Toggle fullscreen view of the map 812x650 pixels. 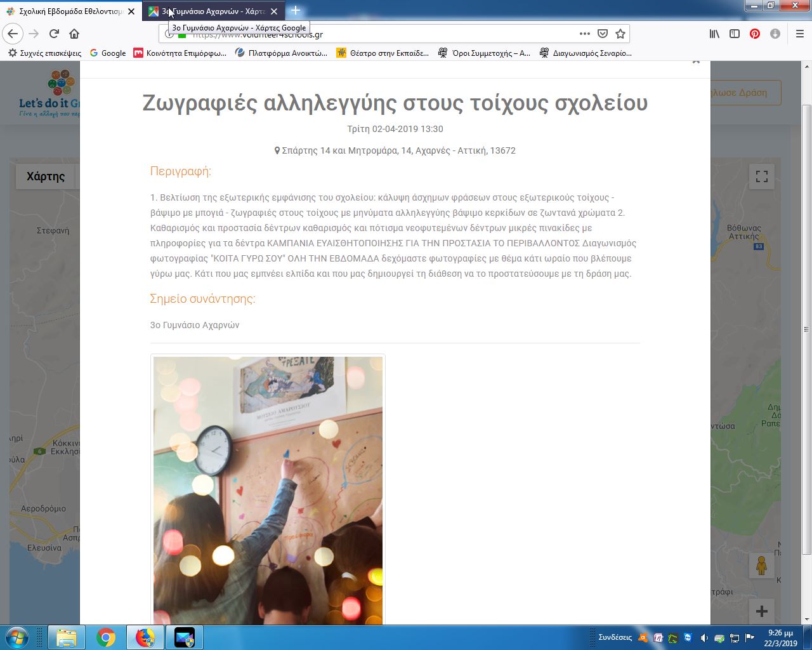[762, 176]
